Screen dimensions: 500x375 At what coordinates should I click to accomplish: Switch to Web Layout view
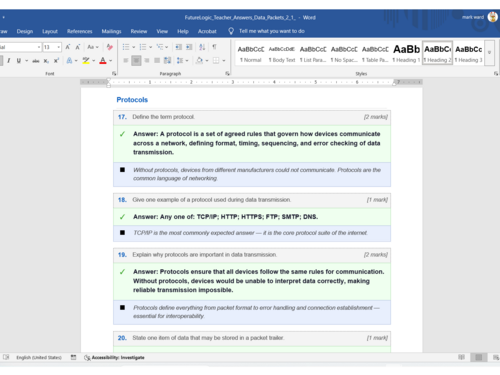(496, 357)
